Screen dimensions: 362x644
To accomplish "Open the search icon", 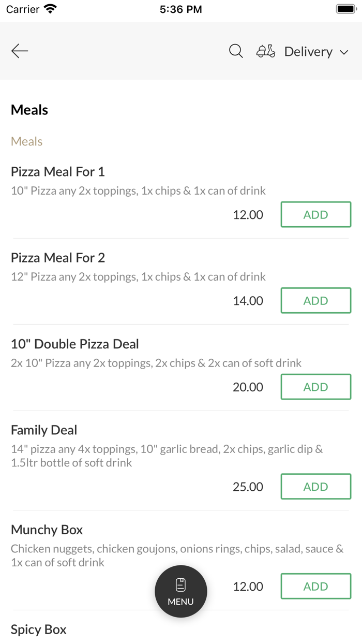I will pos(236,51).
